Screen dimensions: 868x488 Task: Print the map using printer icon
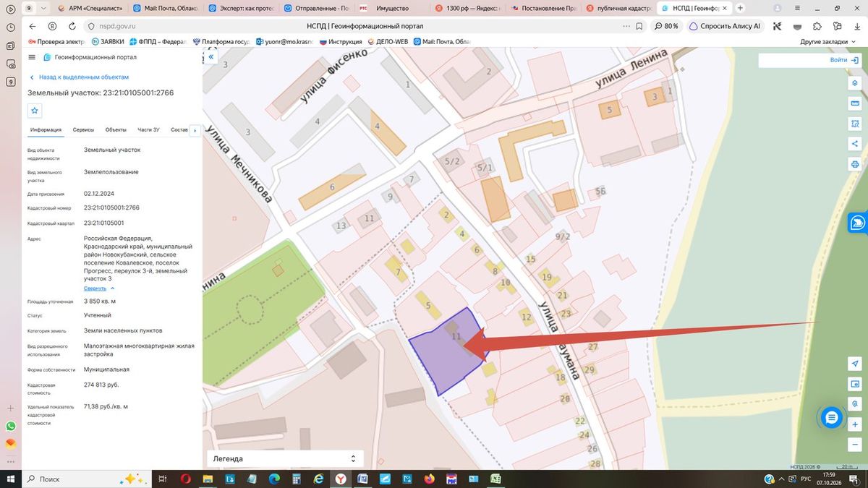coord(855,163)
